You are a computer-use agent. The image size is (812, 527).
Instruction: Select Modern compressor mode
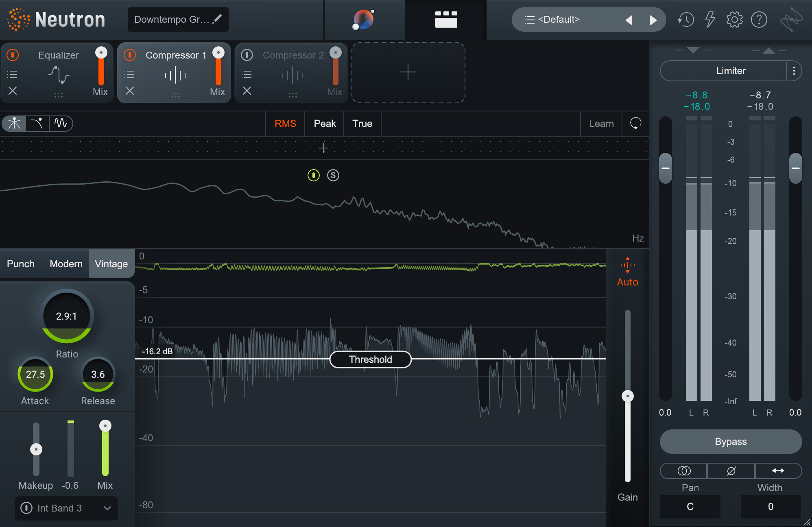(66, 264)
